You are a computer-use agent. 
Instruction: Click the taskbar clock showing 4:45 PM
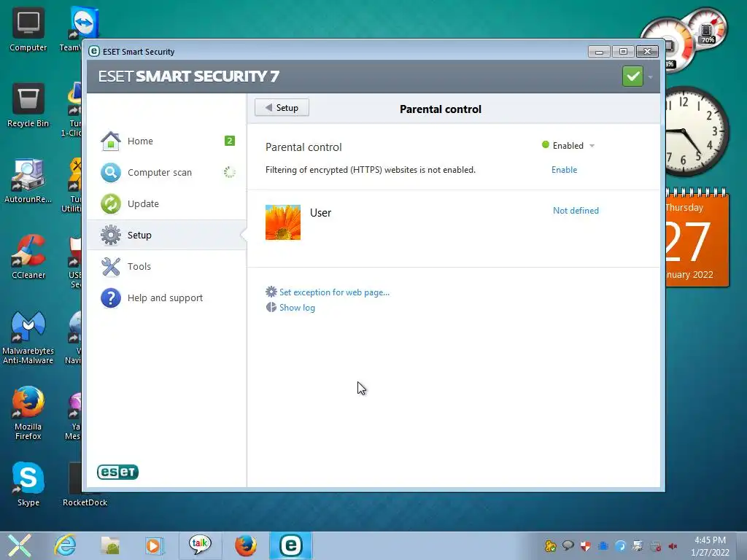pos(710,546)
